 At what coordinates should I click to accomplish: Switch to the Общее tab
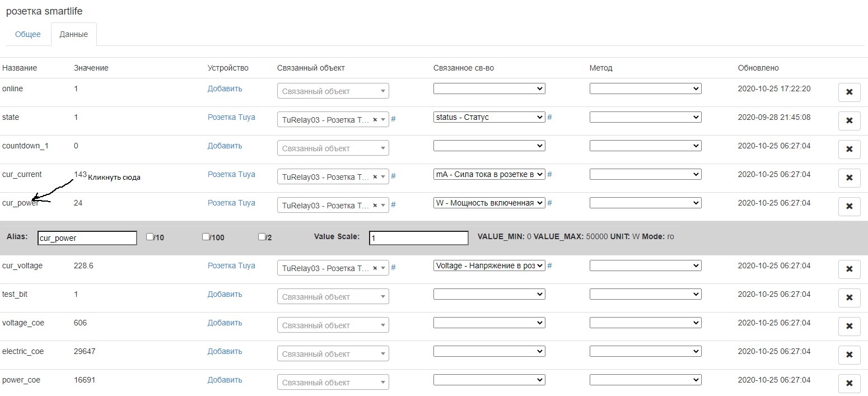point(28,34)
